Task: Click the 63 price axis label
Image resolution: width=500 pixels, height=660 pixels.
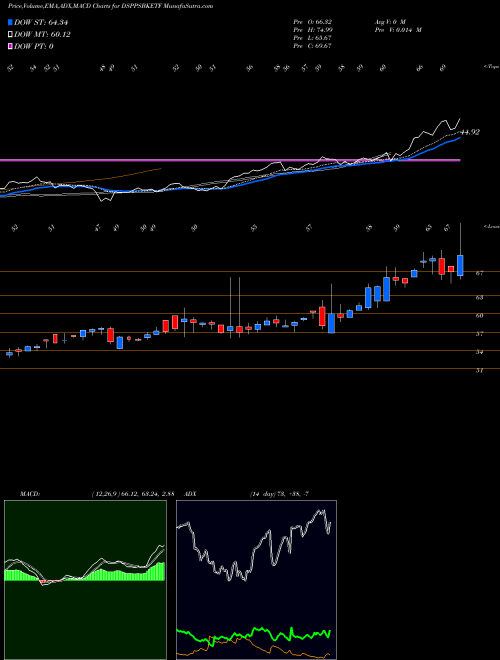Action: click(479, 297)
